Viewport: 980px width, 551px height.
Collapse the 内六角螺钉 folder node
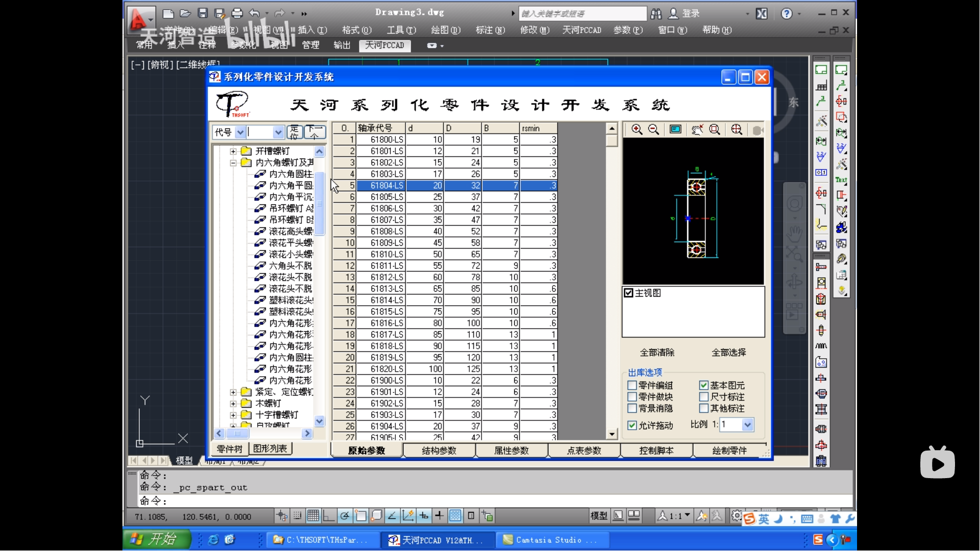click(233, 163)
